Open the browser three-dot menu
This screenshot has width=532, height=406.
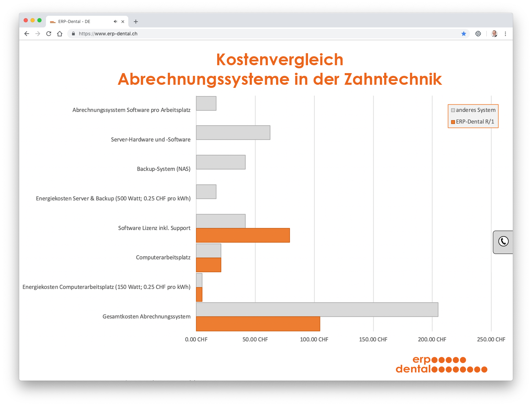click(x=505, y=34)
